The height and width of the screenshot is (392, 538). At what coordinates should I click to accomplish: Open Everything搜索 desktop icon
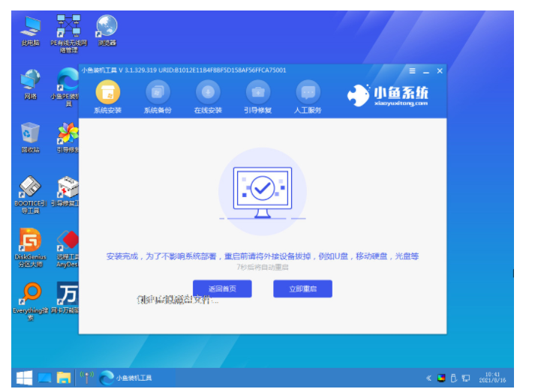[x=31, y=302]
